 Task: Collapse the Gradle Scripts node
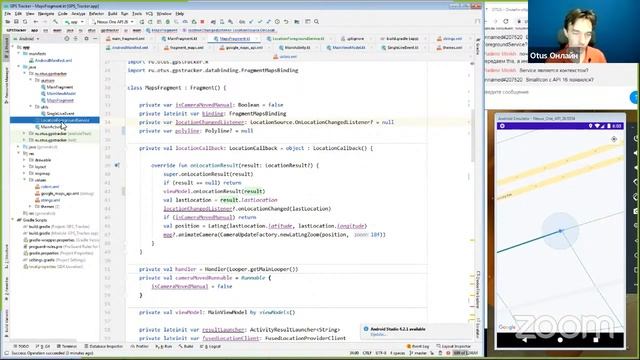(x=13, y=220)
